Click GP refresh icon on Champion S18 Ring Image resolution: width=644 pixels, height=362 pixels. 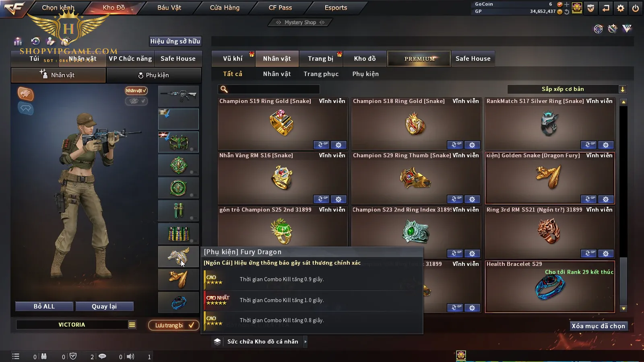click(x=455, y=145)
